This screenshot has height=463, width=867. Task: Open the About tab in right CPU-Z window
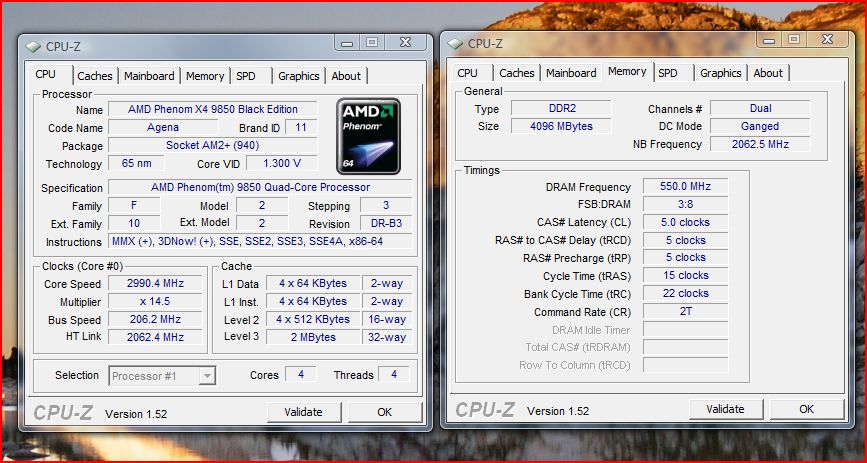pyautogui.click(x=768, y=72)
